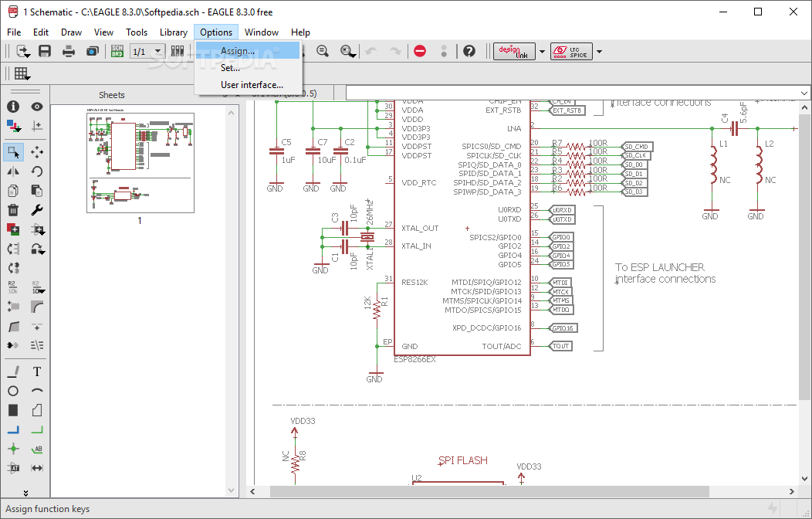Open the Help question mark button
The height and width of the screenshot is (519, 812).
tap(469, 51)
